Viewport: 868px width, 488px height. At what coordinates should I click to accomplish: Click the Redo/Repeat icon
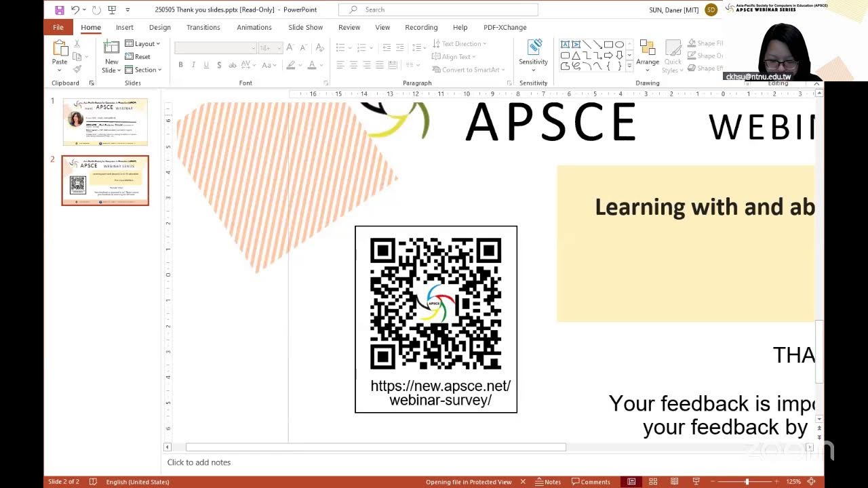96,10
